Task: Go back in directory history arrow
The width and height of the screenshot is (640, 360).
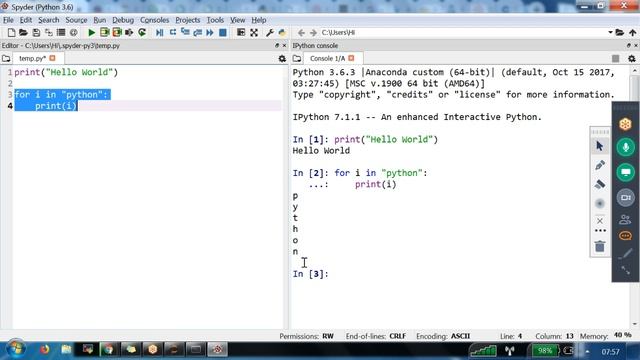Action: (x=301, y=33)
